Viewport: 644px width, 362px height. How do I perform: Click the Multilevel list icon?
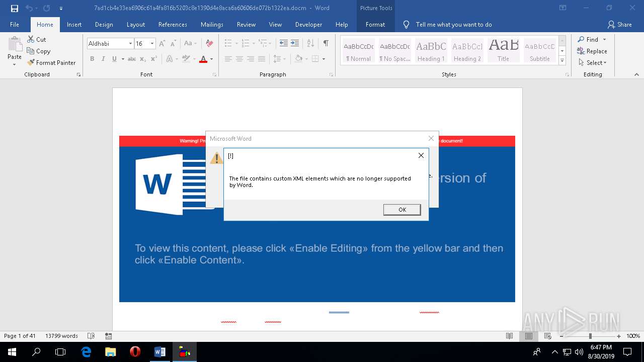coord(263,44)
